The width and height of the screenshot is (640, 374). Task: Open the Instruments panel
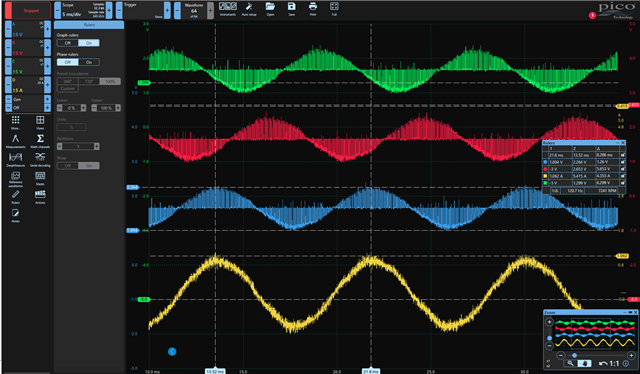(x=228, y=9)
